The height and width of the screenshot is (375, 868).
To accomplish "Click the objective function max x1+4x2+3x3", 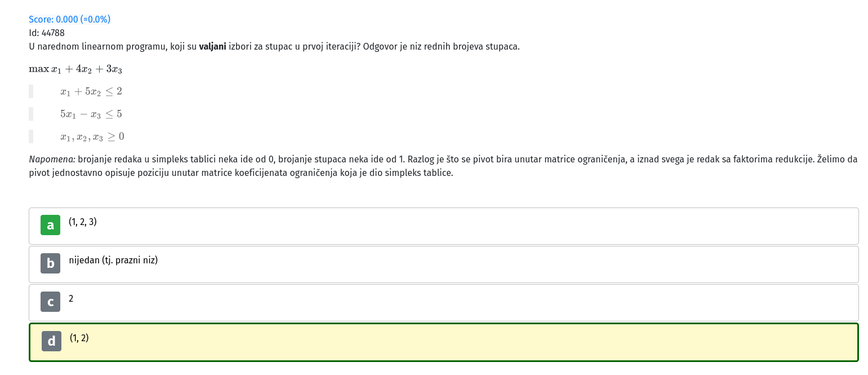I will pyautogui.click(x=75, y=69).
